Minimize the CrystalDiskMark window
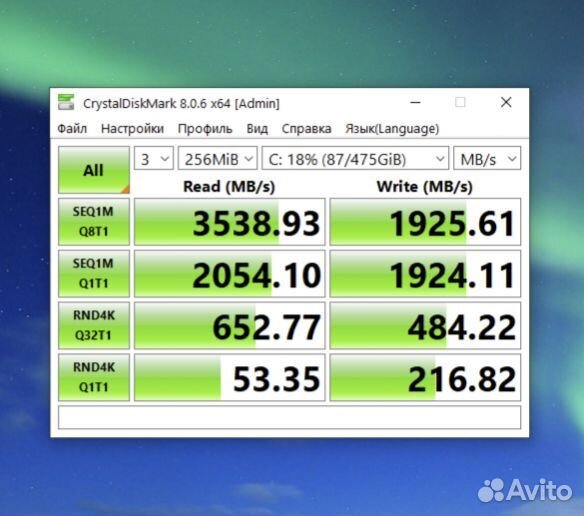 pyautogui.click(x=415, y=102)
